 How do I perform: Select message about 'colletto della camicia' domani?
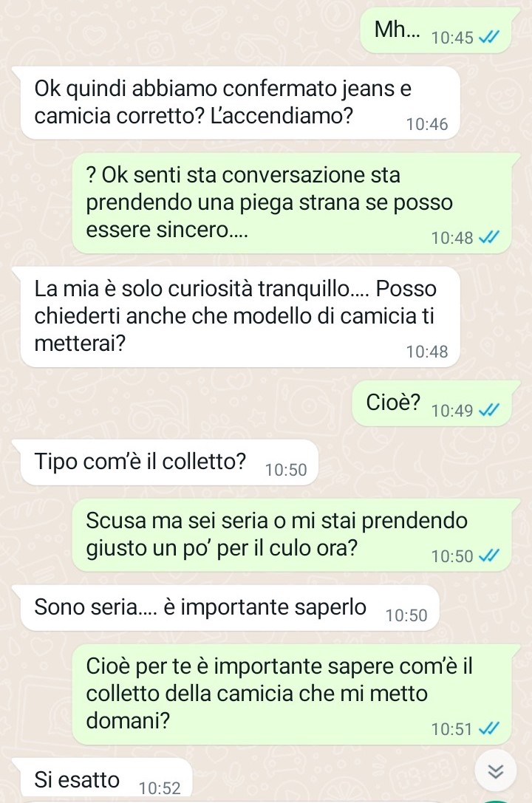tap(292, 694)
